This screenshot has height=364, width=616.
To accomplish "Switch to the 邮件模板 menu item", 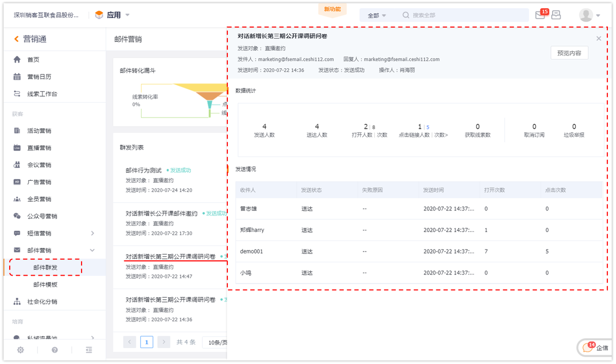I will (46, 283).
